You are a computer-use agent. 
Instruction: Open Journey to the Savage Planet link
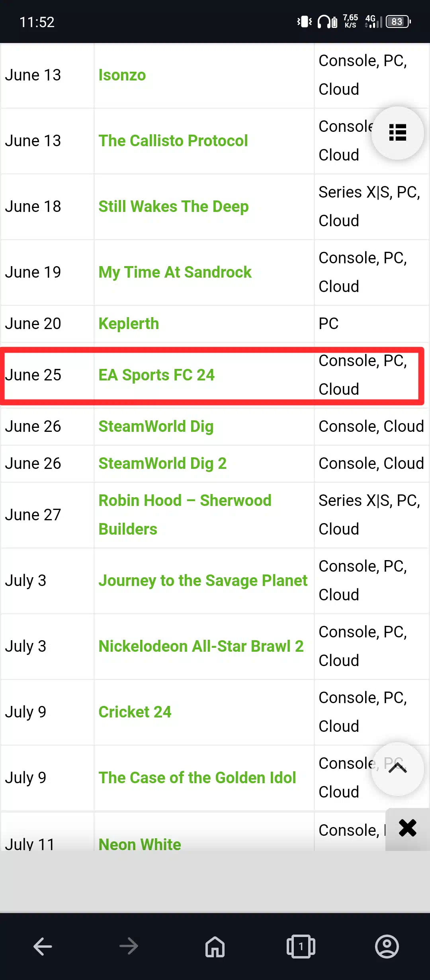[x=203, y=581]
